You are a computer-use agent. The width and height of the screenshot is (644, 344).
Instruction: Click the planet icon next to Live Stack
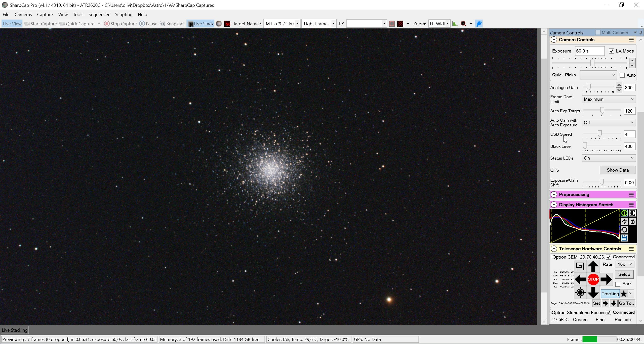[219, 24]
